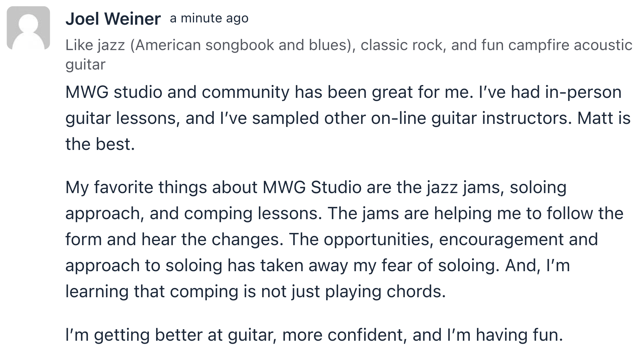Click the line starting "My favorite things about"
644x345 pixels.
(316, 187)
